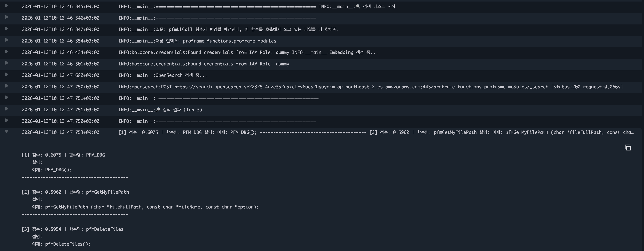Expand log row timestamped 10:12:46.345
The height and width of the screenshot is (251, 644).
pos(7,6)
